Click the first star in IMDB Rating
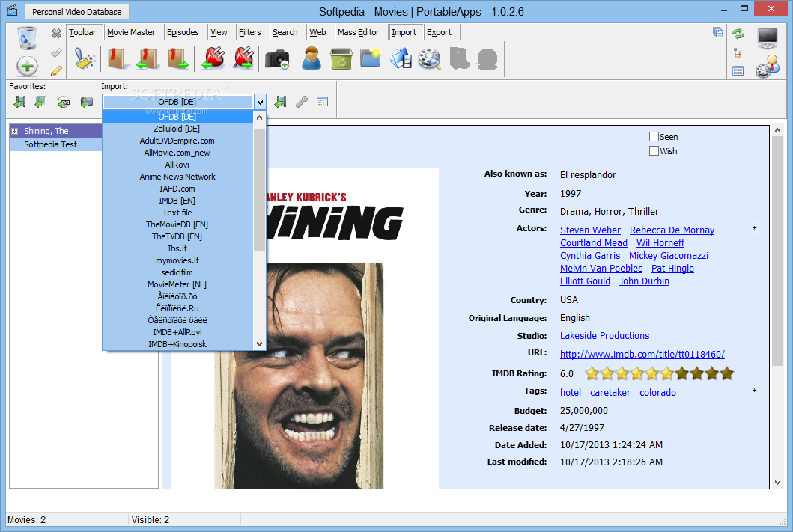 point(592,373)
